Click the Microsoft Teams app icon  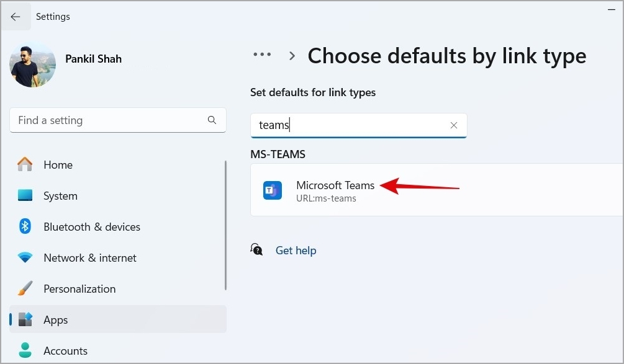click(273, 190)
